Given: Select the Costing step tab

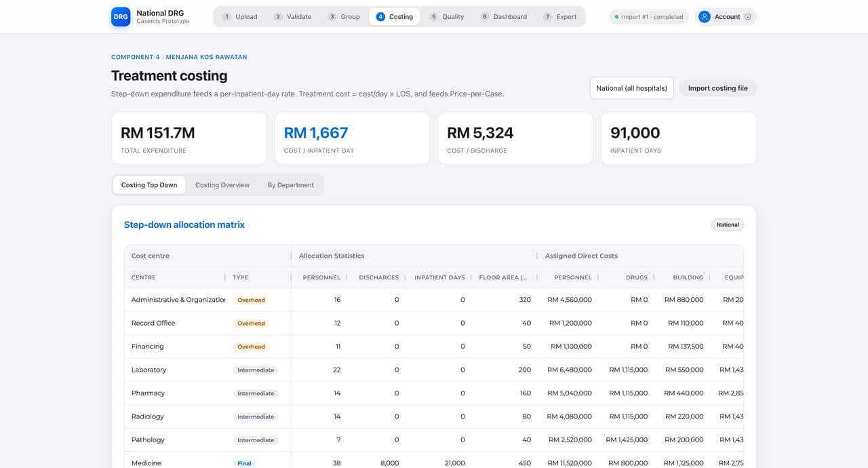Looking at the screenshot, I should coord(395,17).
